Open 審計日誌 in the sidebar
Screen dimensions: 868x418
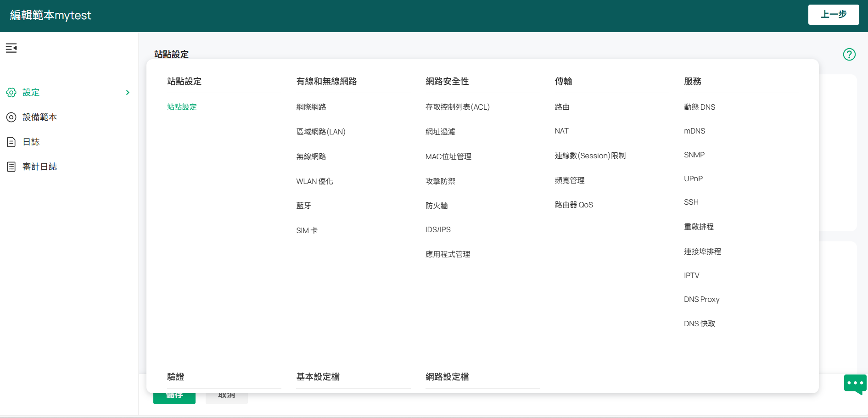pos(40,167)
